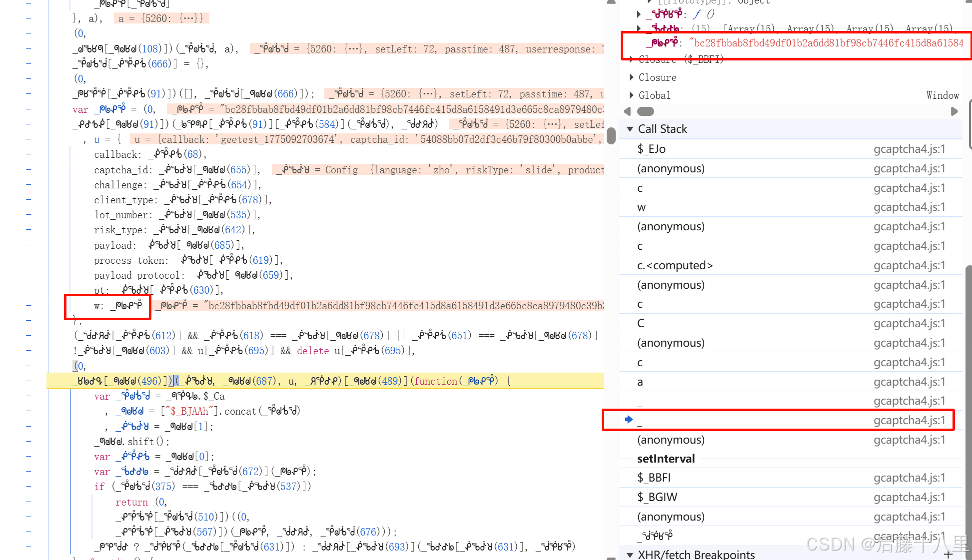The image size is (972, 560).
Task: Expand the Closure scope below Closure ($_BBFI)
Action: click(632, 77)
